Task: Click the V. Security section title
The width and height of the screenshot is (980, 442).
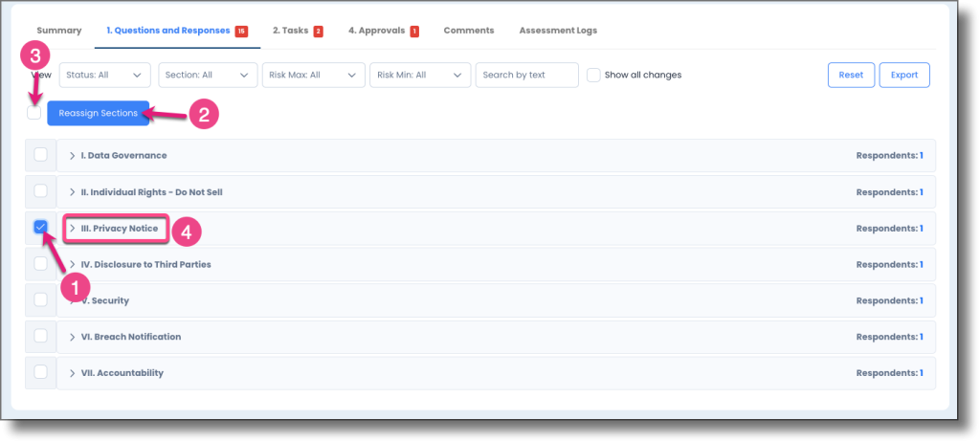Action: [x=105, y=300]
